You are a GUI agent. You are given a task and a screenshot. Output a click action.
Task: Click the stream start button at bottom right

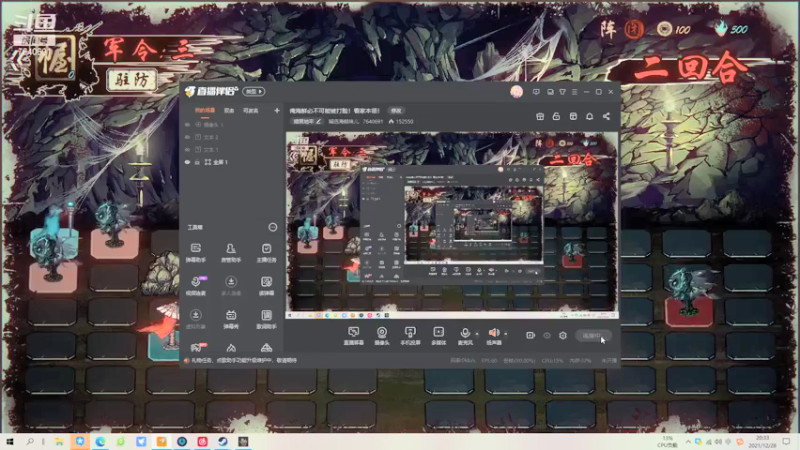tap(593, 335)
